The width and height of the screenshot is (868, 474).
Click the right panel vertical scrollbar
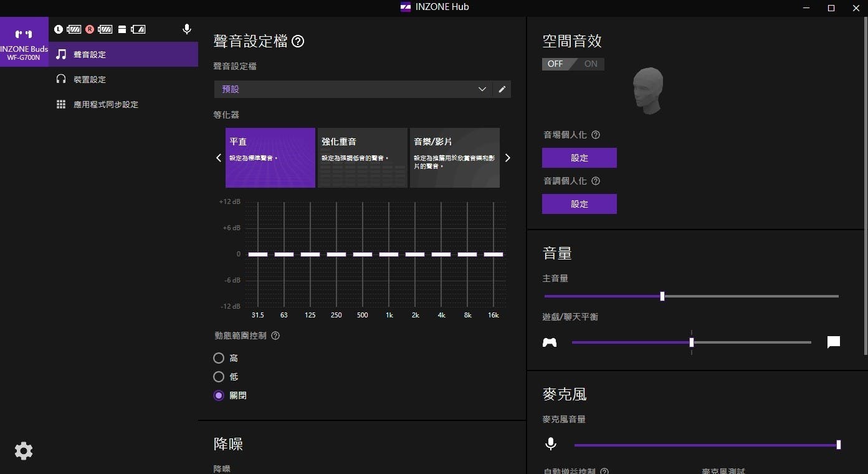pyautogui.click(x=866, y=186)
